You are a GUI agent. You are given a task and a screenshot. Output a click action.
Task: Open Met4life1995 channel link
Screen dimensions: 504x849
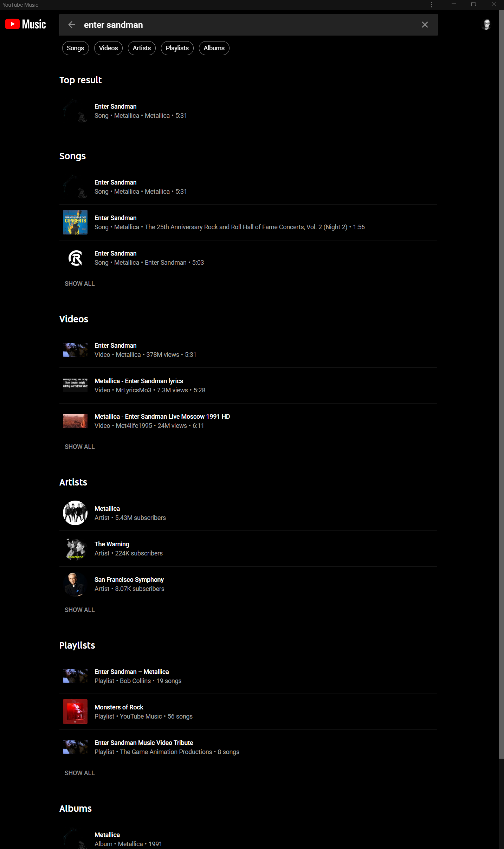tap(134, 426)
